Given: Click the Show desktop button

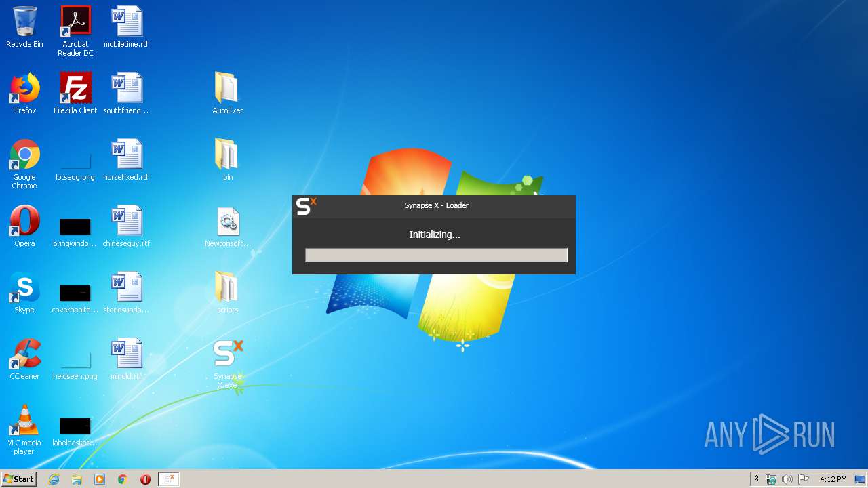Looking at the screenshot, I should pos(861,479).
